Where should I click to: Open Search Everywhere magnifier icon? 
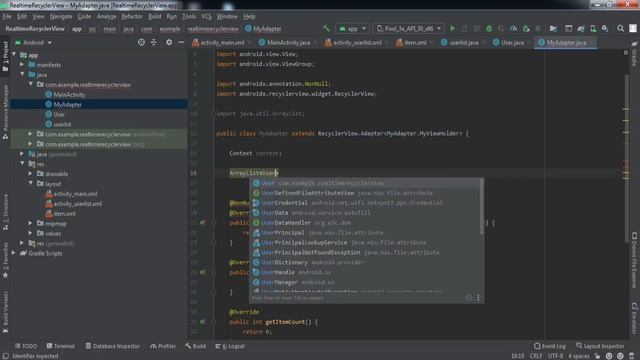[x=620, y=29]
